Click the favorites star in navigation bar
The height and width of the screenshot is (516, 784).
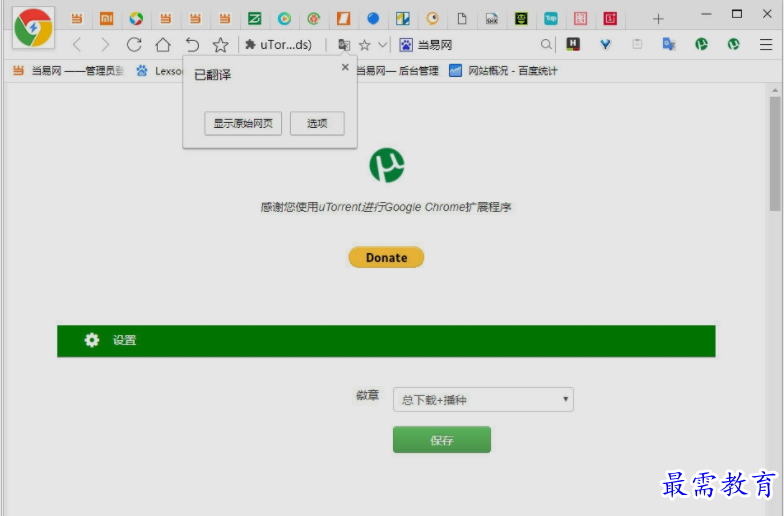click(x=220, y=45)
